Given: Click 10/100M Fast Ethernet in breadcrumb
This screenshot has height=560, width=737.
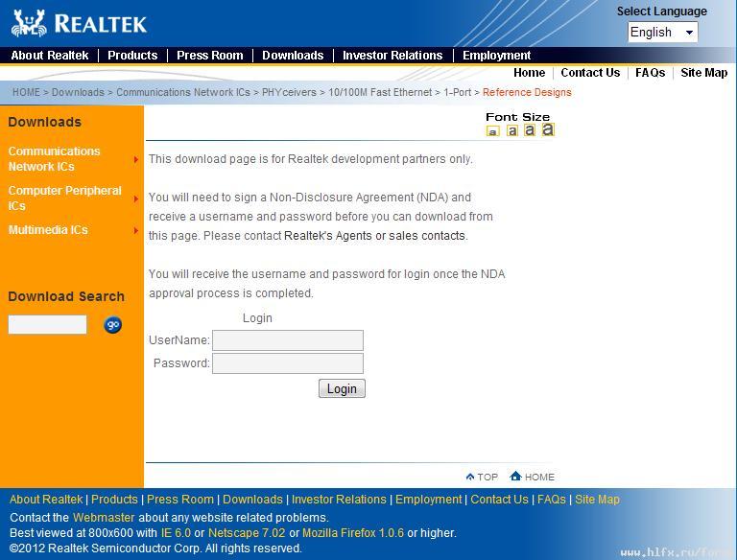Looking at the screenshot, I should click(380, 92).
